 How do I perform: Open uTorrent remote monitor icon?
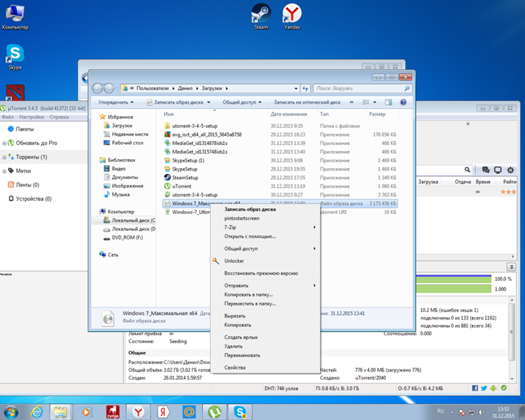[498, 170]
